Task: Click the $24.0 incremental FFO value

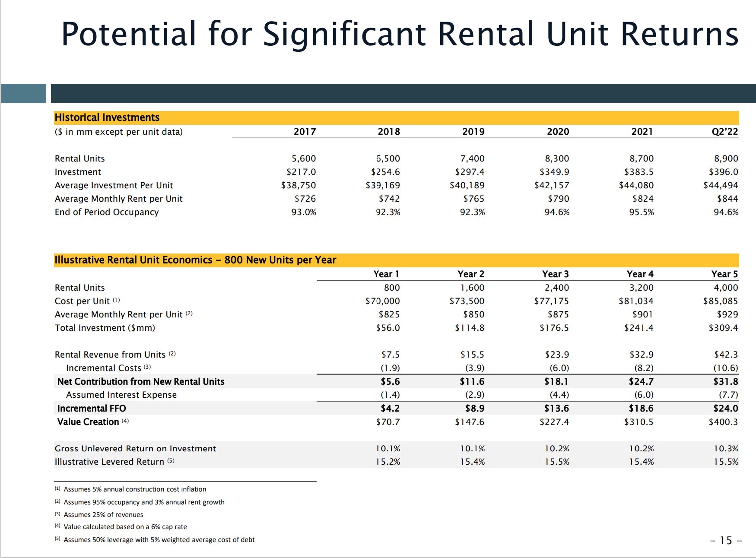Action: point(726,408)
